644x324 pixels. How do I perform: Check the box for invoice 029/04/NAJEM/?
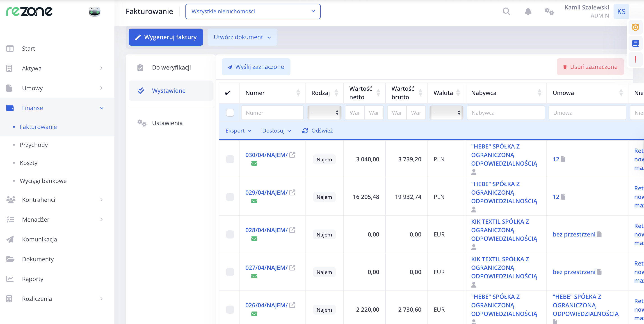tap(230, 197)
